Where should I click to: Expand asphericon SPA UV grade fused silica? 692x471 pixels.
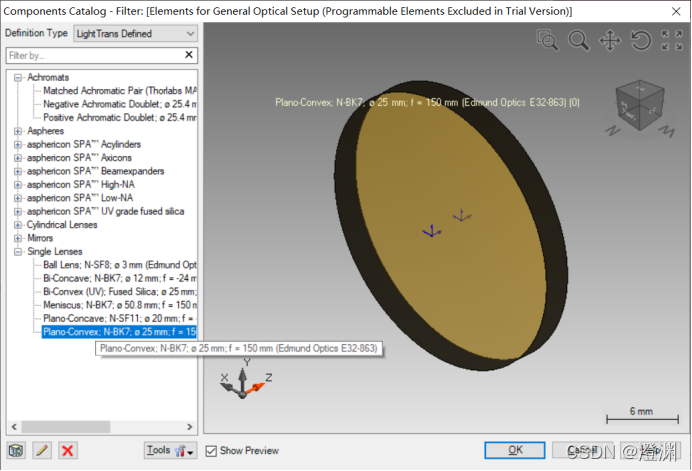(x=18, y=211)
